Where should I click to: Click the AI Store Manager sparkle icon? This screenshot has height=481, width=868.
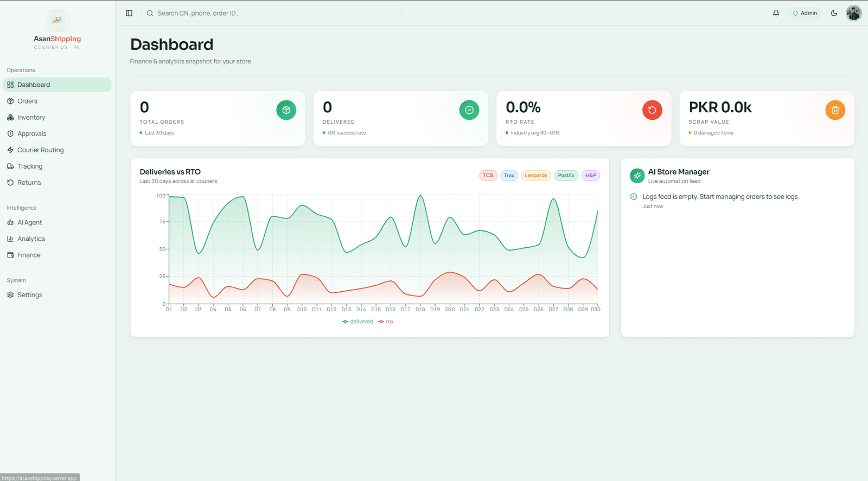pyautogui.click(x=637, y=176)
